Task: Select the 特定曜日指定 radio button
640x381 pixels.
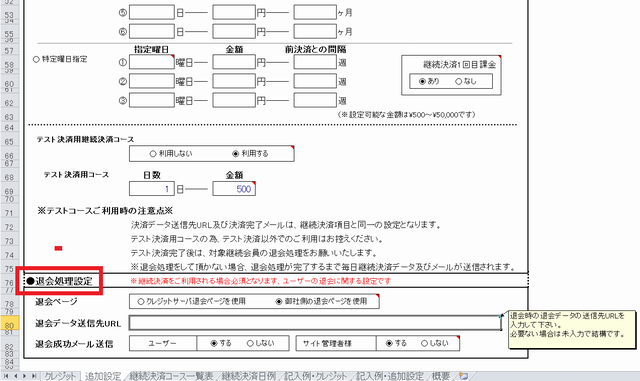Action: [36, 60]
